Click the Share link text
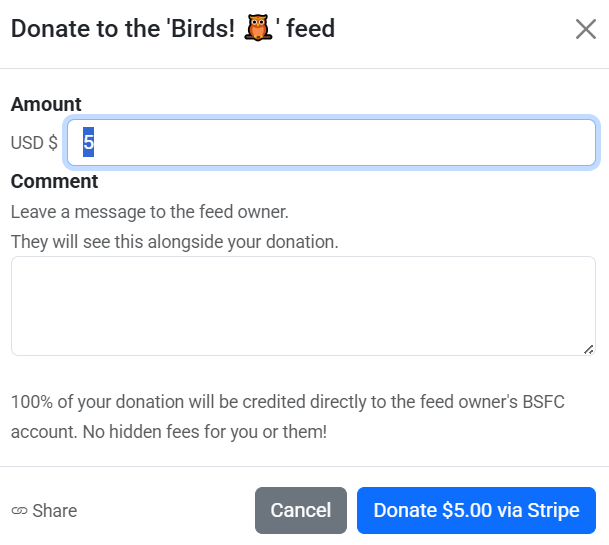The width and height of the screenshot is (609, 545). [54, 511]
